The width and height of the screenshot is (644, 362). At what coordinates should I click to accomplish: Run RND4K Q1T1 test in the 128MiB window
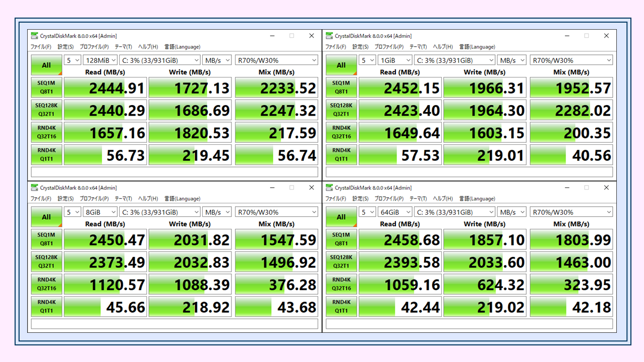click(46, 154)
